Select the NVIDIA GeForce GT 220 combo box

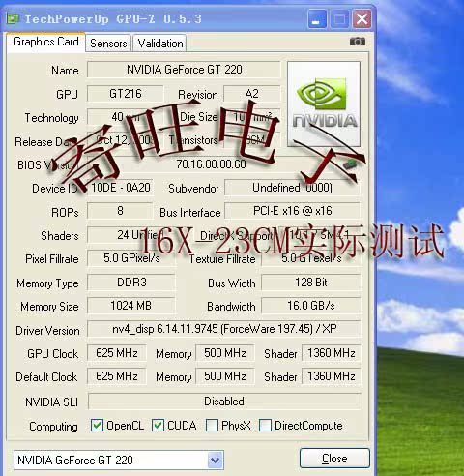click(119, 460)
